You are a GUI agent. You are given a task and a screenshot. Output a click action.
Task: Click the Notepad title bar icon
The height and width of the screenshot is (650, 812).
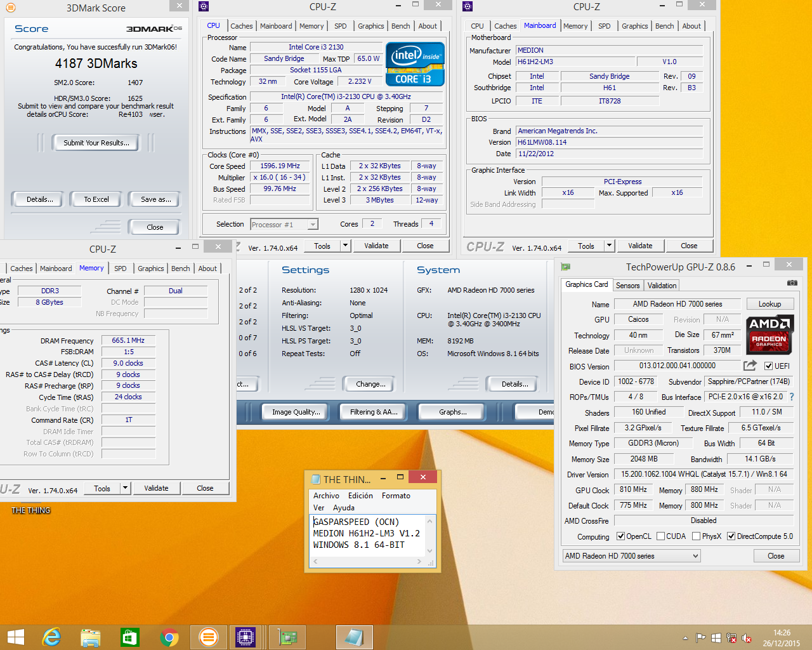tap(316, 479)
